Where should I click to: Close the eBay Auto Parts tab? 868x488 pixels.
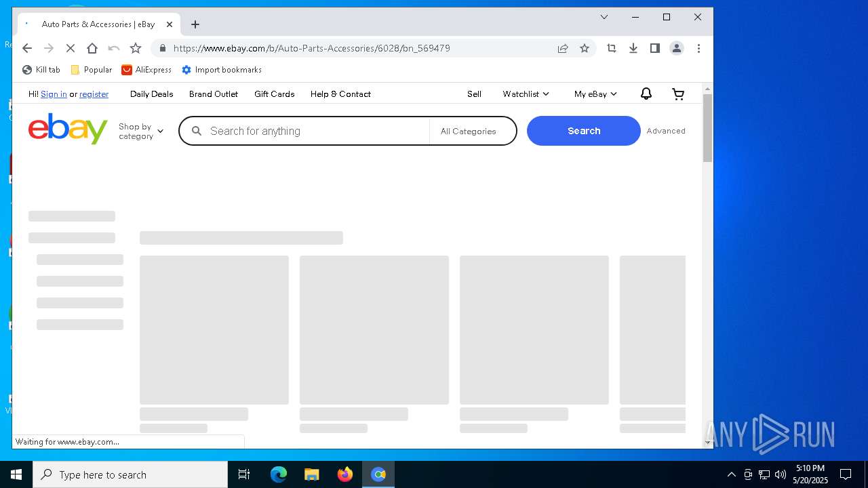tap(170, 24)
